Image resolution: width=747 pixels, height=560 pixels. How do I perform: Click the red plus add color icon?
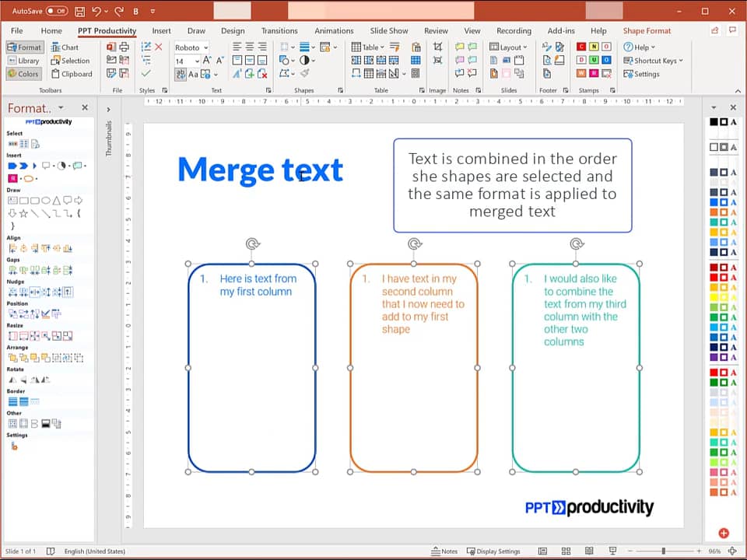click(724, 533)
